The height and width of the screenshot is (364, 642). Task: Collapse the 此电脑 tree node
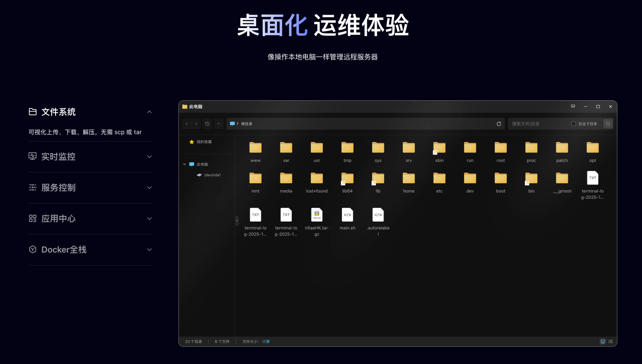tap(185, 164)
